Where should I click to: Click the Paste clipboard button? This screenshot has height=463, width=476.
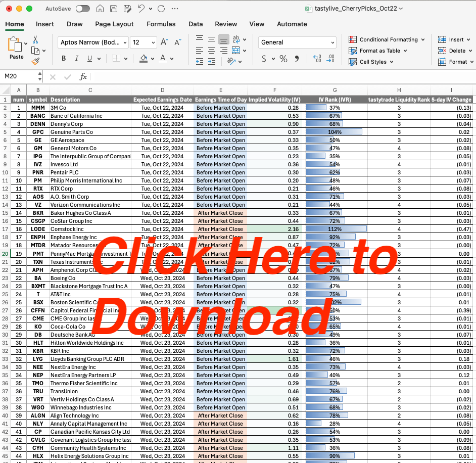point(15,49)
